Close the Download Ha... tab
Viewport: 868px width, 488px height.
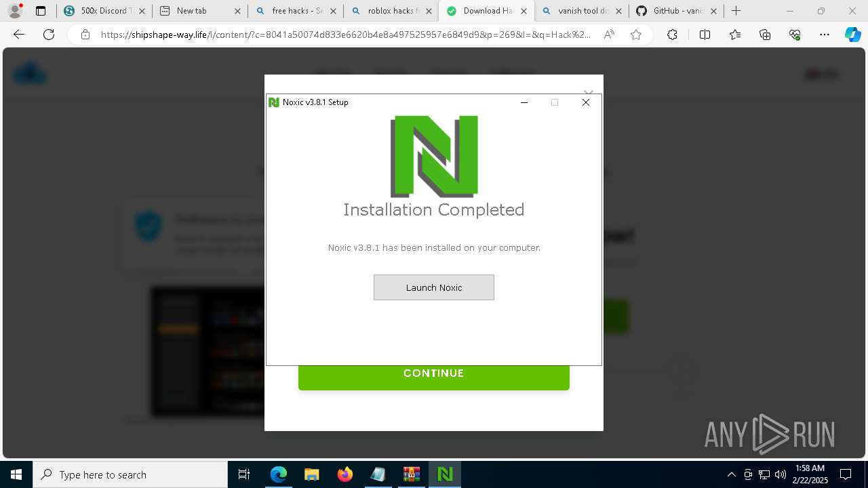tap(524, 11)
